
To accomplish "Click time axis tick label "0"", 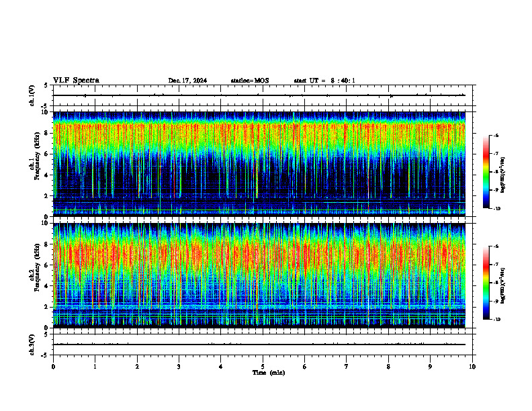I will click(x=53, y=367).
